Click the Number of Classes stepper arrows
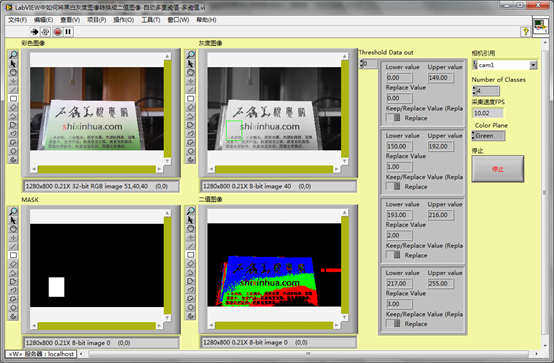This screenshot has width=554, height=363. (x=474, y=91)
